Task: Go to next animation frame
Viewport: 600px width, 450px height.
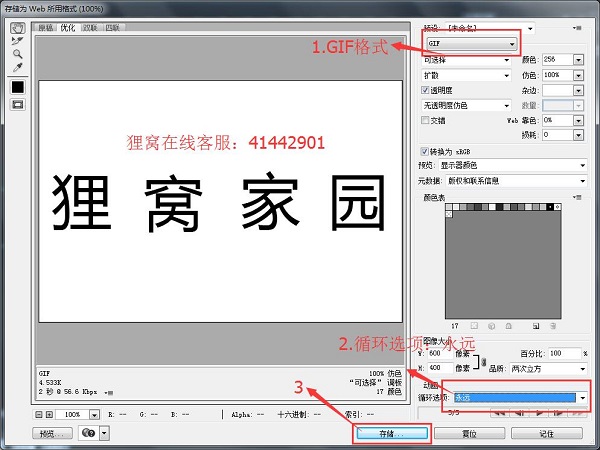Action: coord(558,413)
